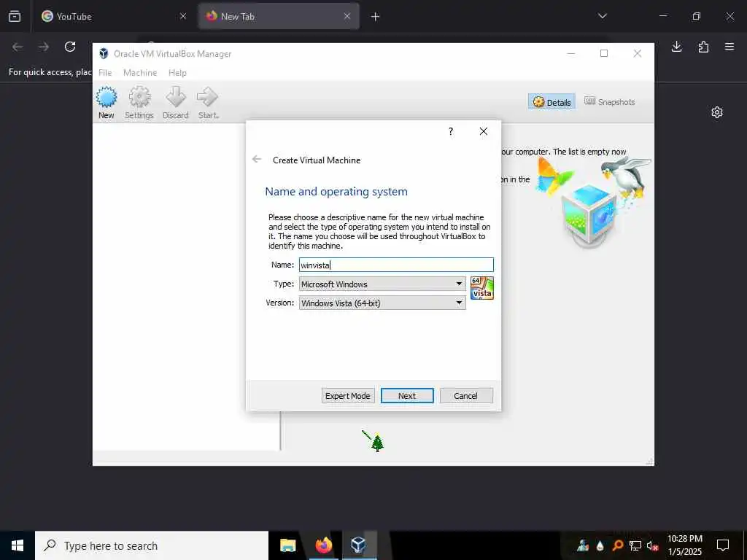Open the Settings gear in VirtualBox toolbar
Viewport: 747px width, 560px height.
coord(139,102)
